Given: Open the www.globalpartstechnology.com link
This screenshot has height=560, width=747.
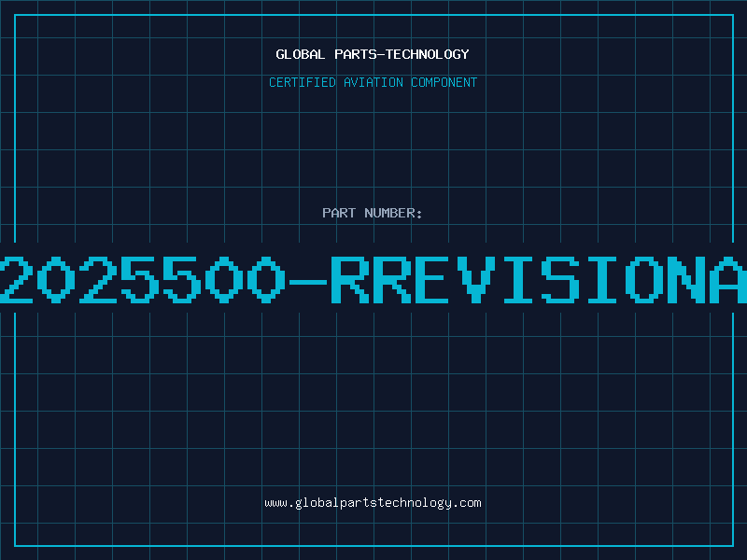Looking at the screenshot, I should pos(373,503).
